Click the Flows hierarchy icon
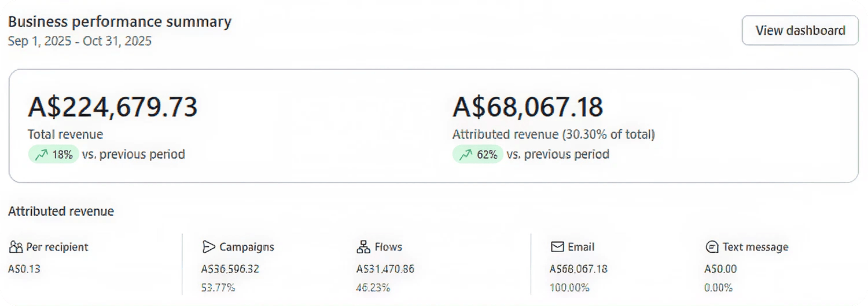This screenshot has height=306, width=868. 363,247
